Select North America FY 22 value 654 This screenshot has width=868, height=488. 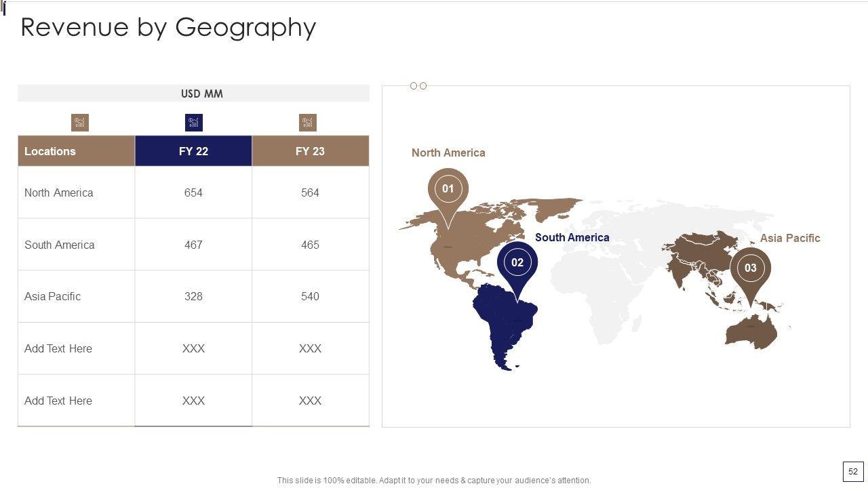coord(193,192)
